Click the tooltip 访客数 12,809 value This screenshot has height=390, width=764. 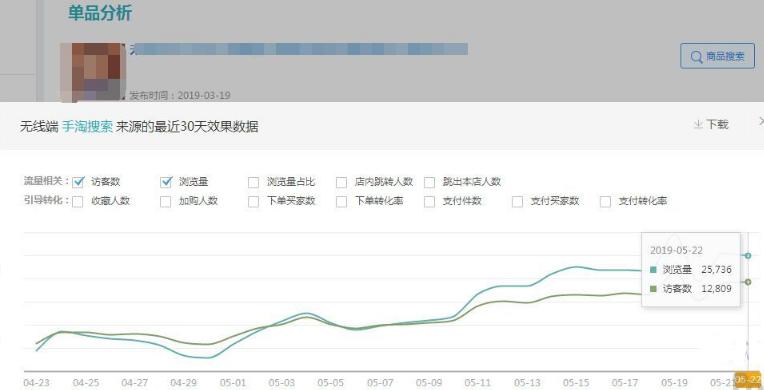click(716, 289)
